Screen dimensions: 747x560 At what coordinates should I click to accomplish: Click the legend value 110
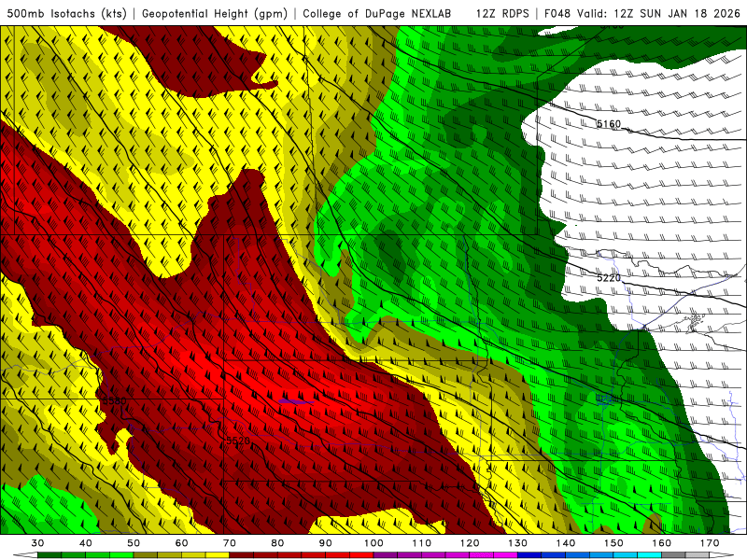(x=422, y=543)
